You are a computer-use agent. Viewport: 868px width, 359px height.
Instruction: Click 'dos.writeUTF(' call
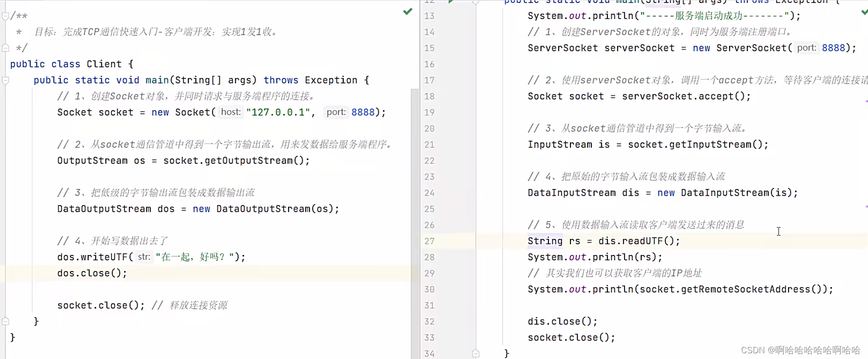point(95,257)
